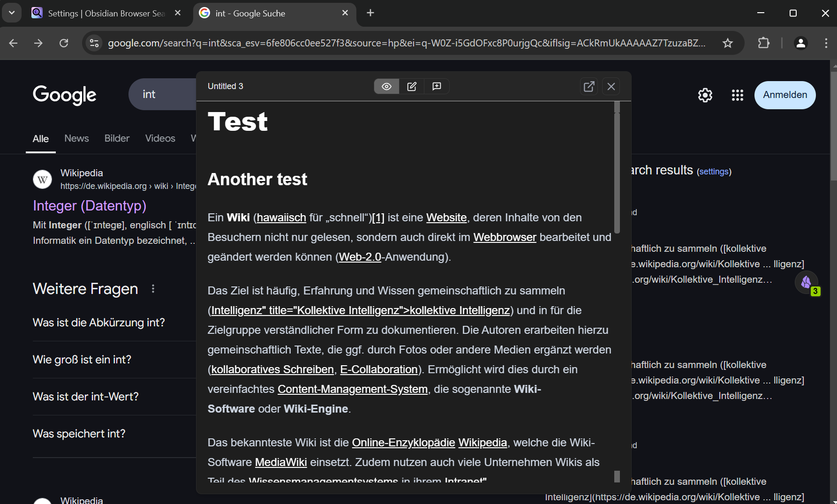Screen dimensions: 837x504
Task: Click the Obsidian floating badge icon
Action: point(807,282)
